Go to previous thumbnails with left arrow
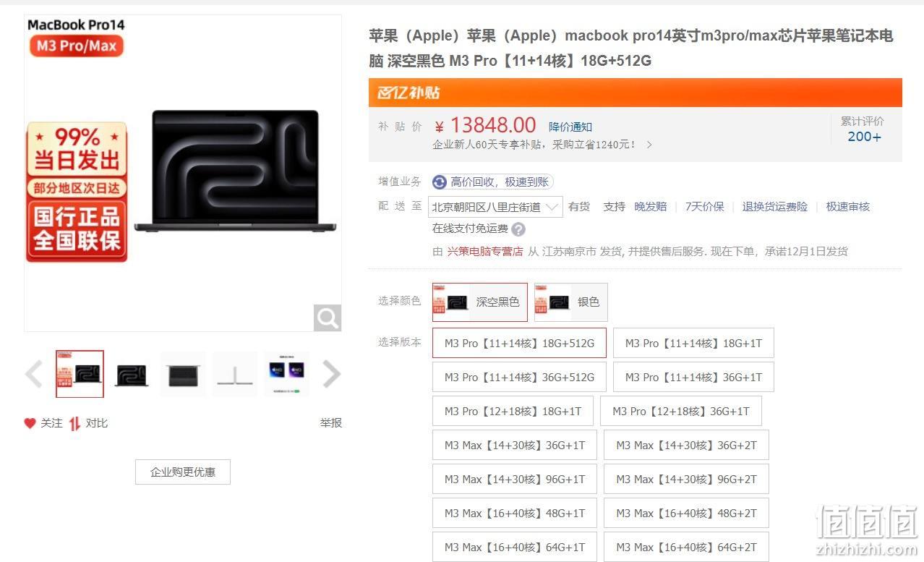 coord(33,374)
